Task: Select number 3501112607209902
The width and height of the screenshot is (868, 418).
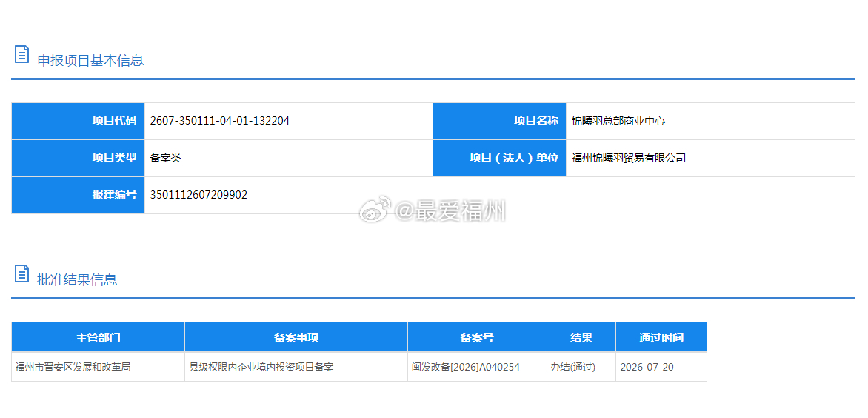Action: point(198,195)
